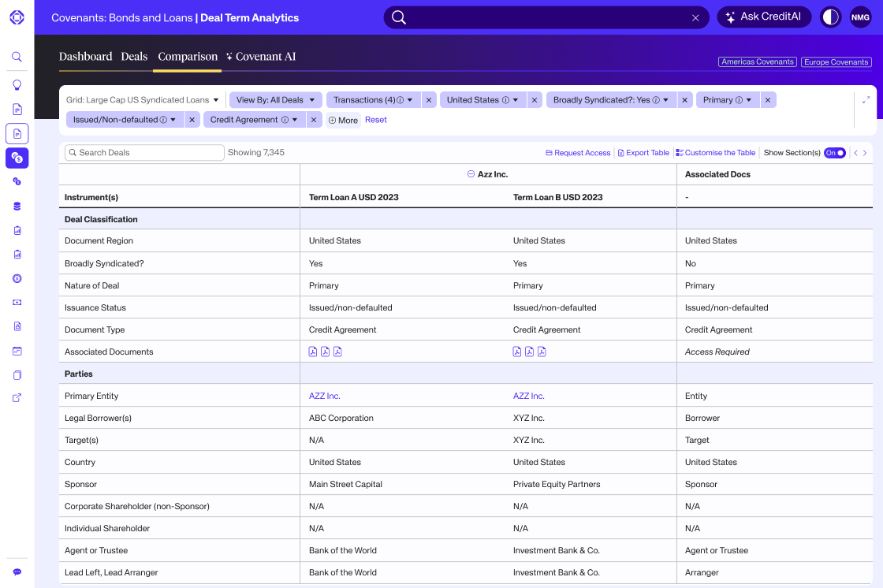
Task: Turn off the Show Section(s) switch
Action: tap(834, 153)
